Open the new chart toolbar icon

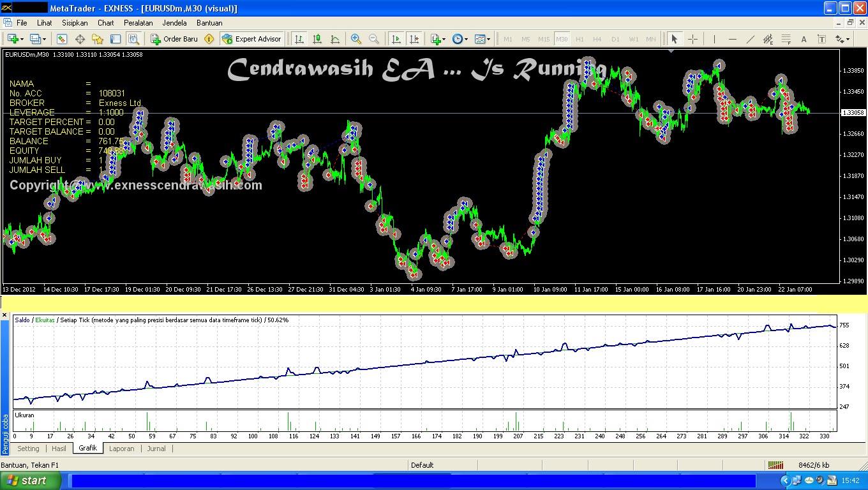(x=12, y=39)
